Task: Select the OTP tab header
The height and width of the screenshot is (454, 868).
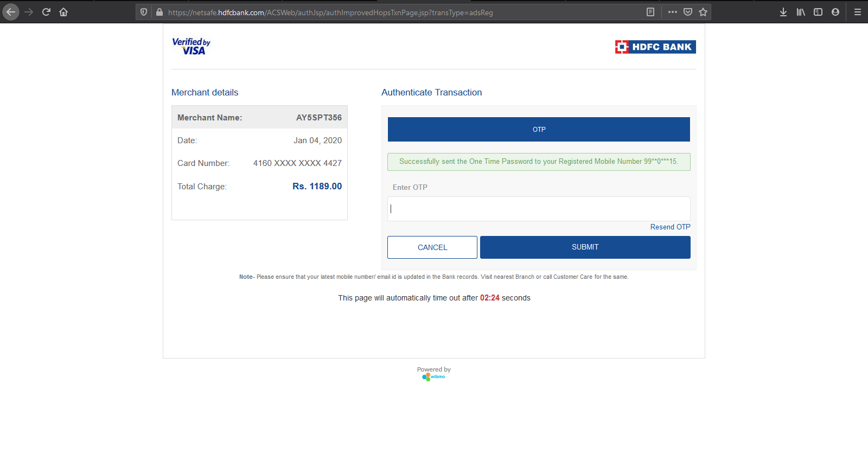Action: pos(539,130)
